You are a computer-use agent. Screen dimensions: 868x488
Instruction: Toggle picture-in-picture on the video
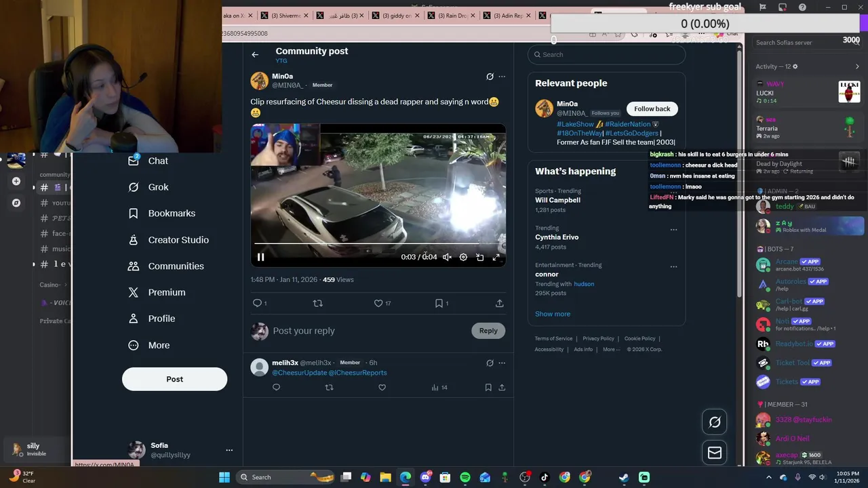pyautogui.click(x=479, y=257)
